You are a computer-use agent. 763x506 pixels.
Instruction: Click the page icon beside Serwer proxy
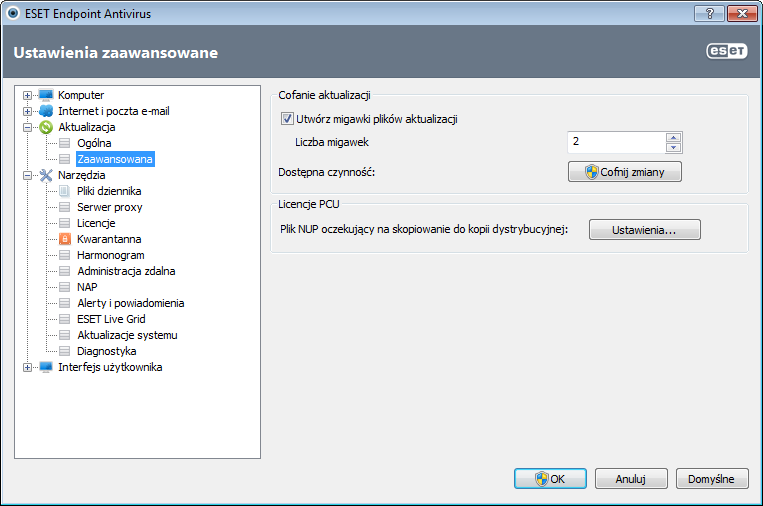(x=64, y=207)
